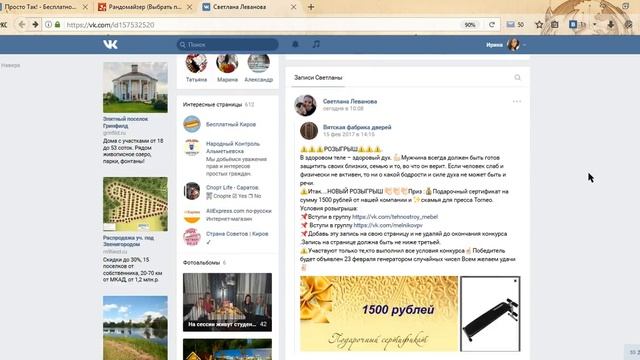This screenshot has width=640, height=360.
Task: Close the 'Просто Так!' tab
Action: click(85, 7)
